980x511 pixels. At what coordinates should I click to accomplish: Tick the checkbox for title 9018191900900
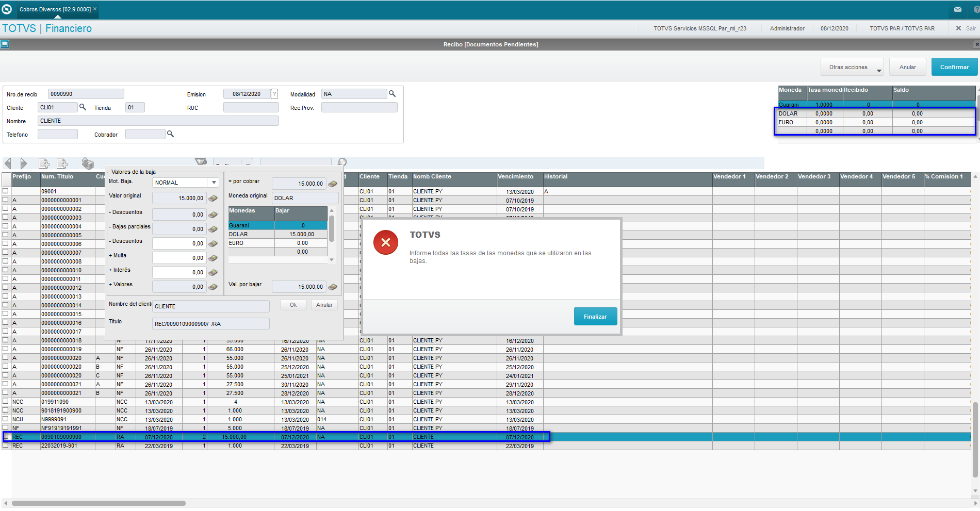[6, 410]
